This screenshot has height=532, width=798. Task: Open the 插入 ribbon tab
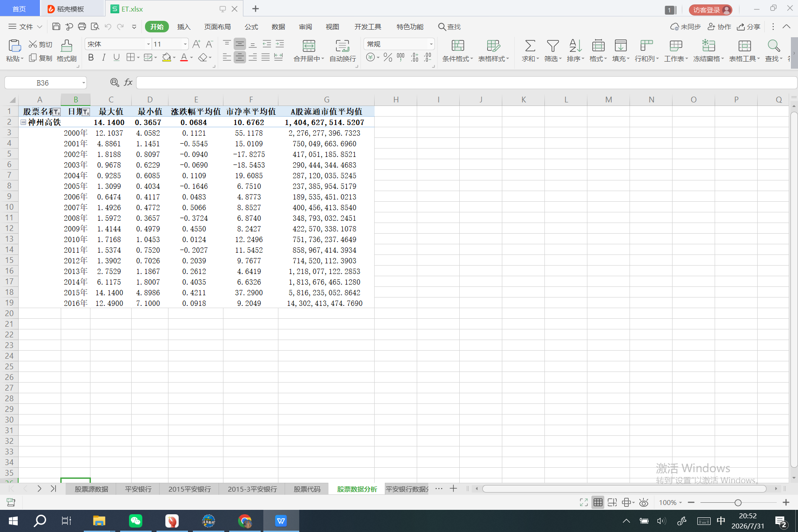[184, 27]
